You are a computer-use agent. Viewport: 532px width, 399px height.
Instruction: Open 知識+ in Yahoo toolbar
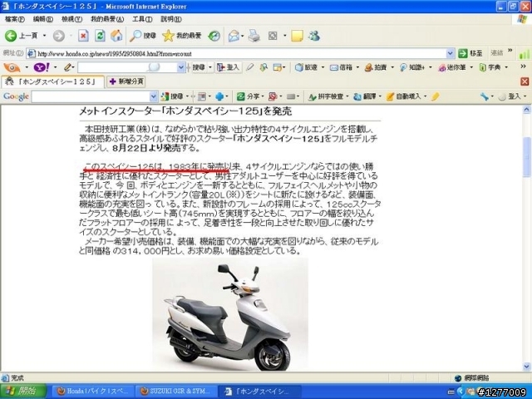(x=412, y=67)
